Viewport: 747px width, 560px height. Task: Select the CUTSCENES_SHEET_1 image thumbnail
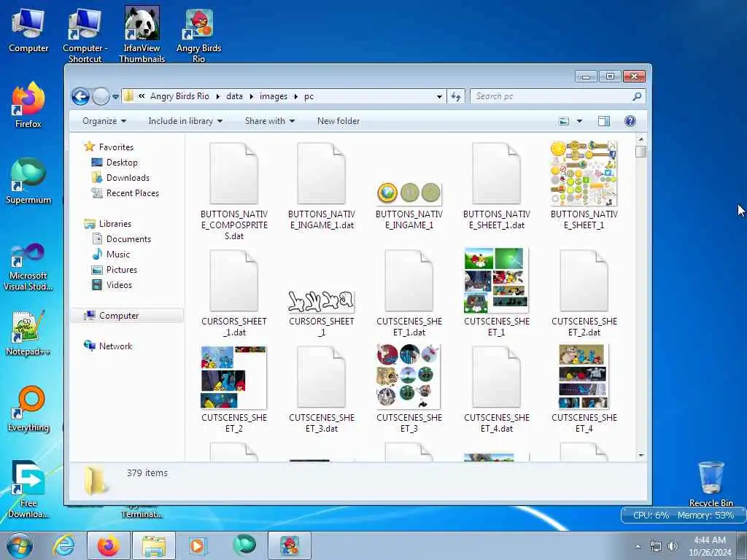496,292
